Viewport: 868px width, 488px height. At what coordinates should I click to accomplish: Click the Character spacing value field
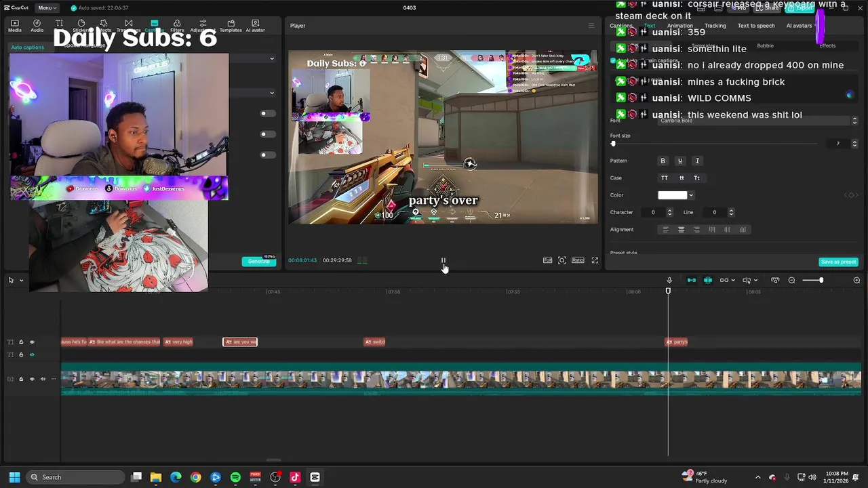[x=653, y=212]
